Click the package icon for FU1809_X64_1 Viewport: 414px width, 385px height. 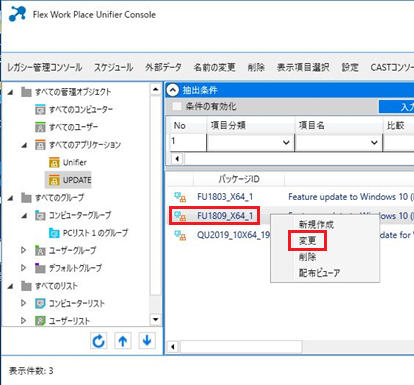180,216
